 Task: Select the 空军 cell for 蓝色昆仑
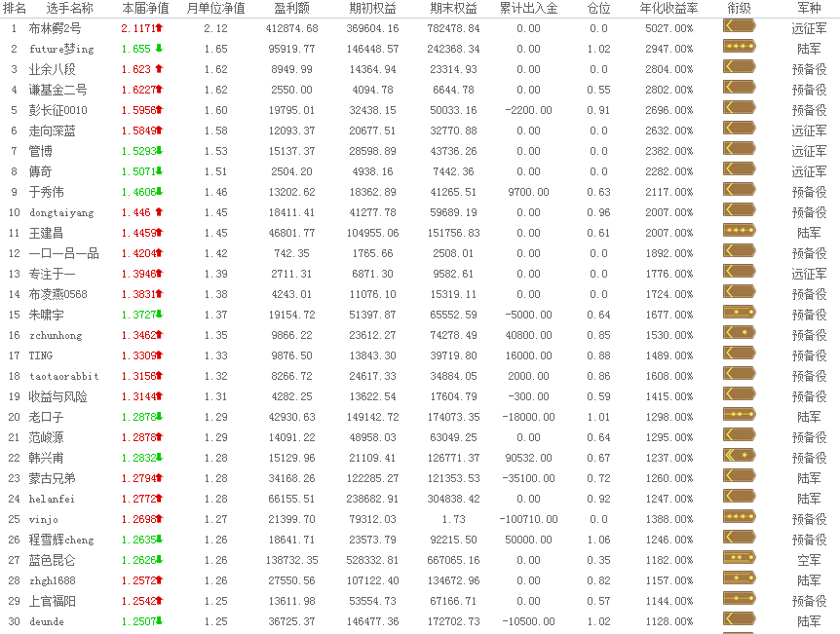click(x=809, y=560)
